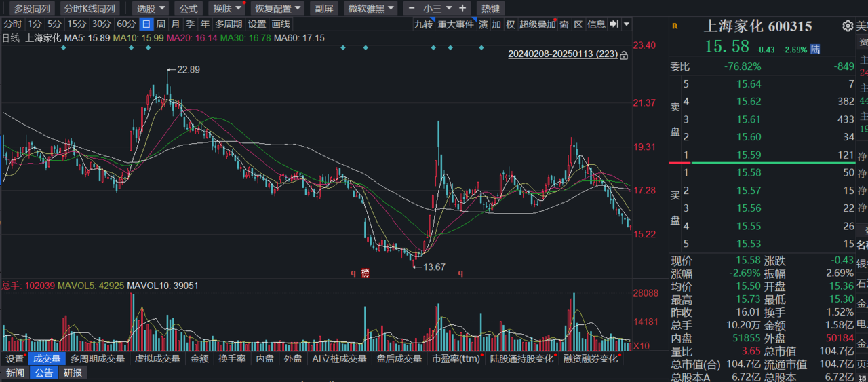
Task: Open the quote panel settings gear
Action: [848, 26]
